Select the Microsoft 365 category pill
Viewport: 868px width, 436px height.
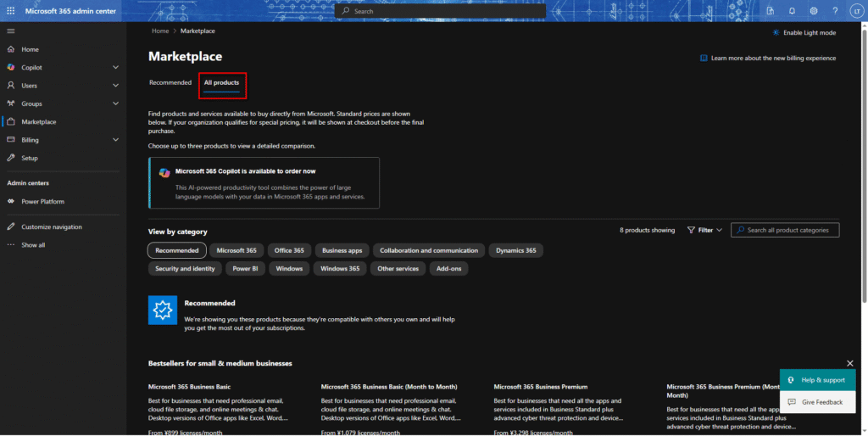[236, 250]
